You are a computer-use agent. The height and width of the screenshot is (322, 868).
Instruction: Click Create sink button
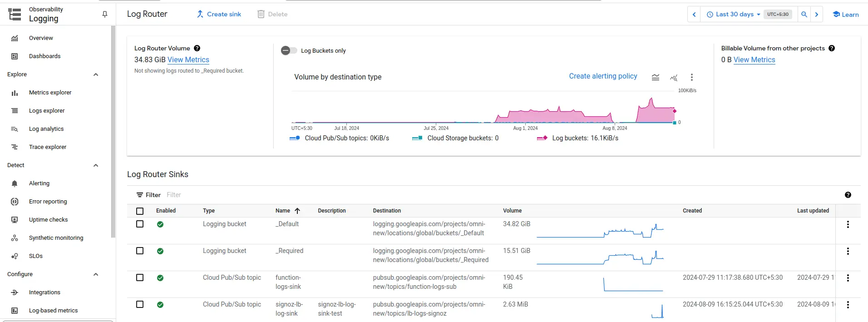219,14
